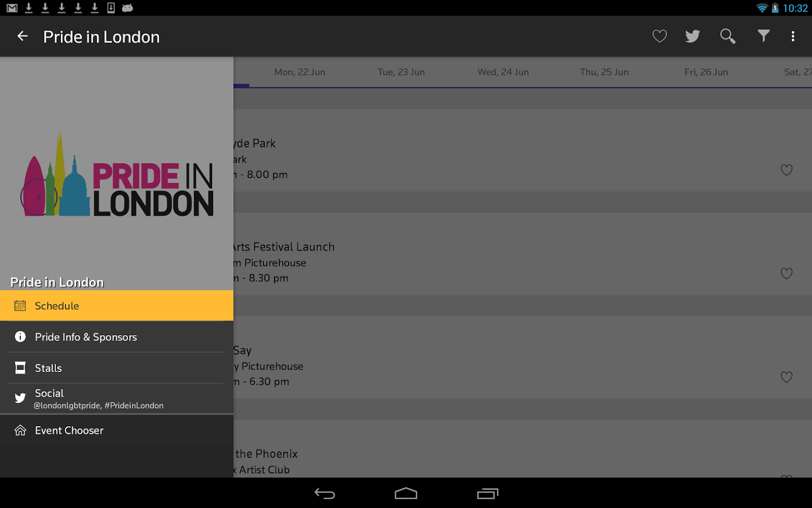The width and height of the screenshot is (812, 508).
Task: Open Stalls in the drawer
Action: tap(117, 368)
